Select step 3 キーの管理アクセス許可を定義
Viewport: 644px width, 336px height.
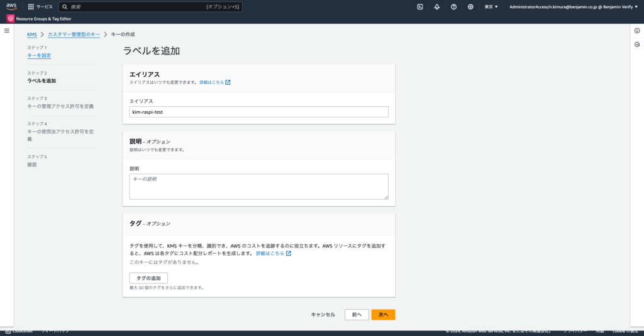(60, 106)
